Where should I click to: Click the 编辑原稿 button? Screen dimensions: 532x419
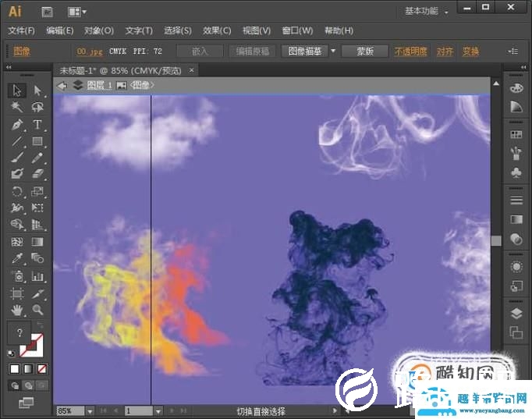click(x=253, y=51)
